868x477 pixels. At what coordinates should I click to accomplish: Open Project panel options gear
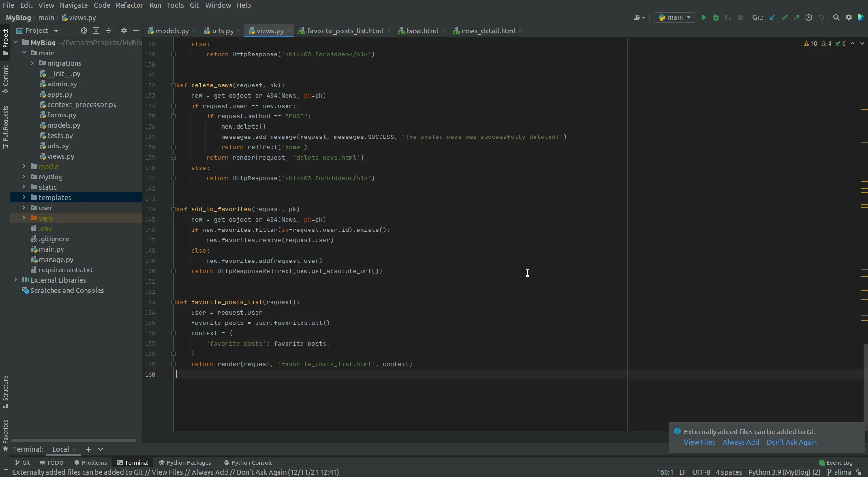click(x=124, y=31)
